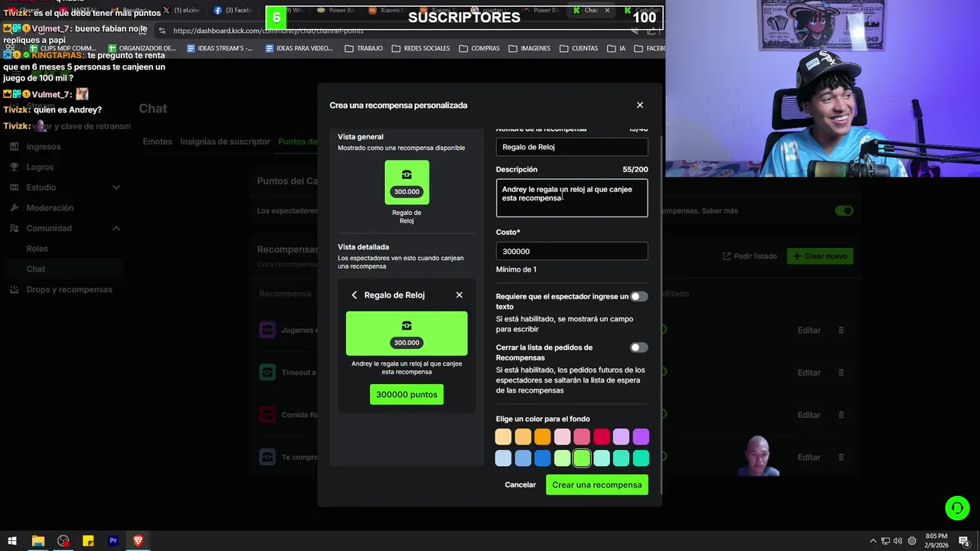Image resolution: width=980 pixels, height=551 pixels.
Task: Close the Regalo de Reloj preview card
Action: tap(459, 295)
